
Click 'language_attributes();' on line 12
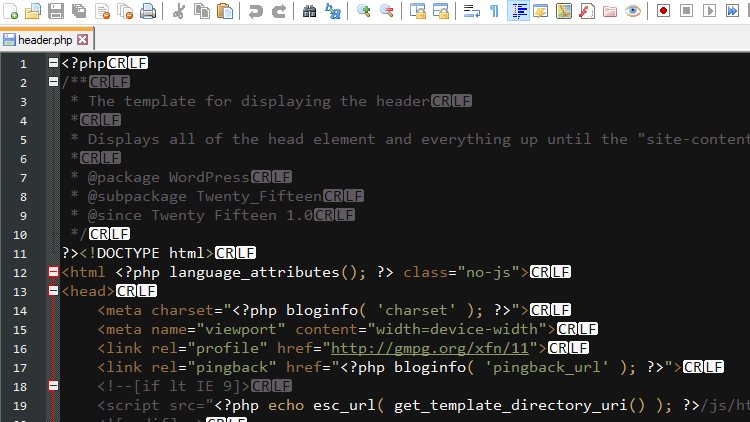tap(268, 272)
